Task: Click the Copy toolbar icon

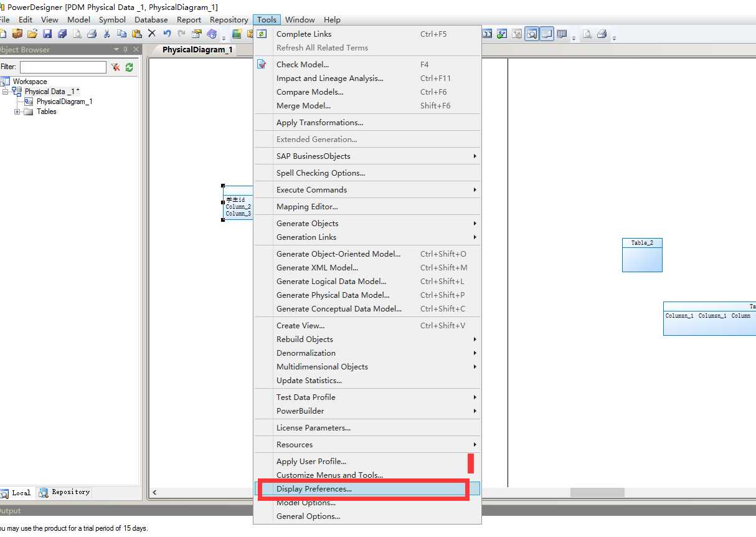Action: pos(122,34)
